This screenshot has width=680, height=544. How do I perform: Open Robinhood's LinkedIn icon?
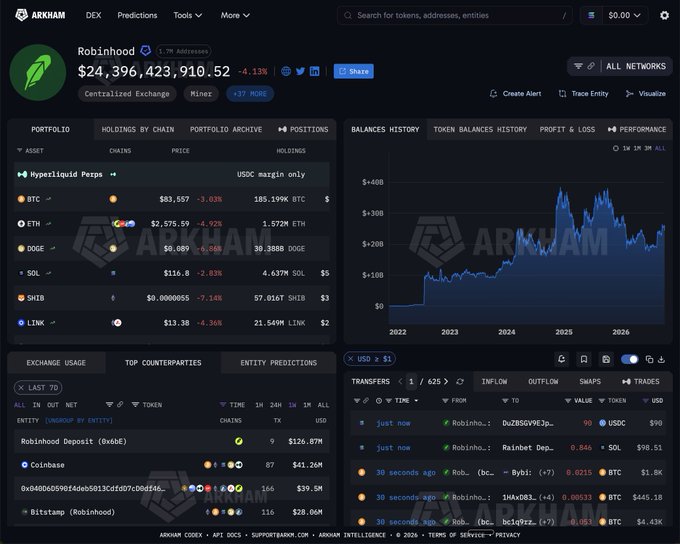coord(314,71)
